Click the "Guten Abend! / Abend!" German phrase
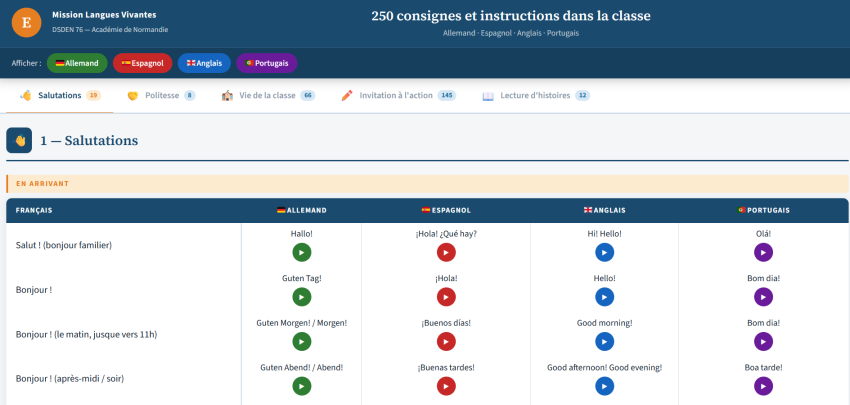Screen dimensions: 850x405 pyautogui.click(x=301, y=367)
